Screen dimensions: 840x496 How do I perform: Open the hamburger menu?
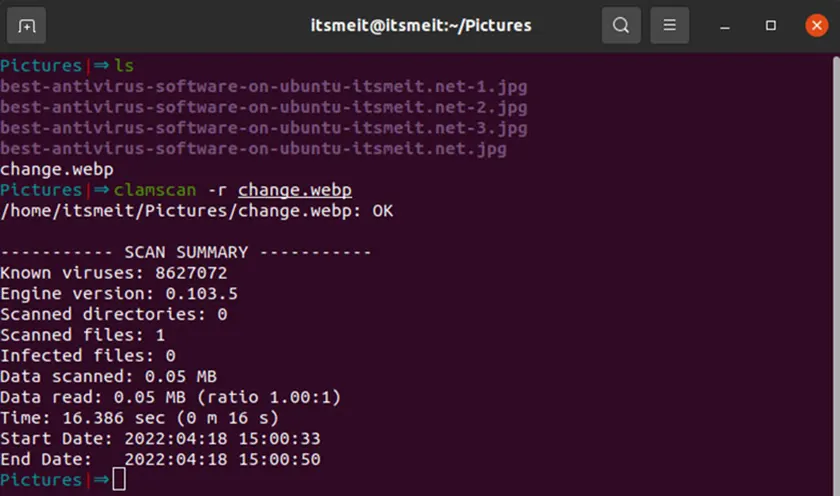click(670, 25)
